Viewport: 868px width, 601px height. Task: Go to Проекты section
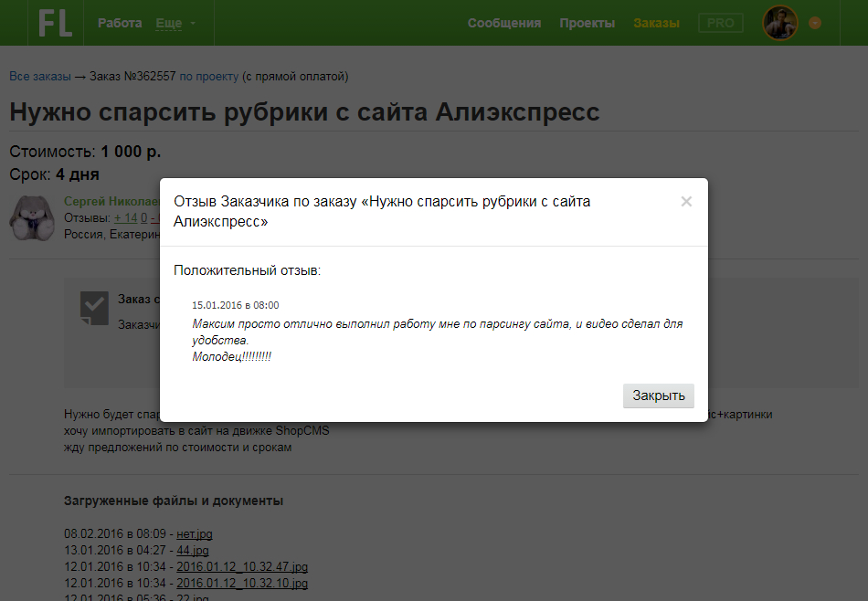point(587,23)
